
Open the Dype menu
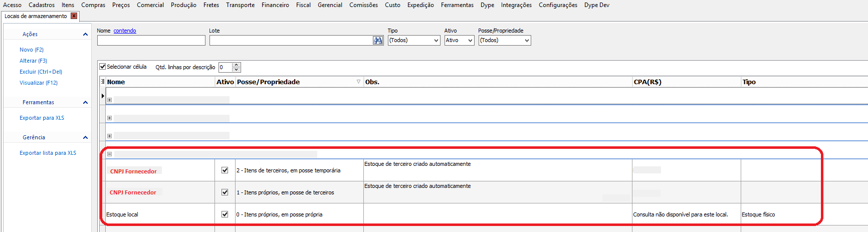coord(487,5)
